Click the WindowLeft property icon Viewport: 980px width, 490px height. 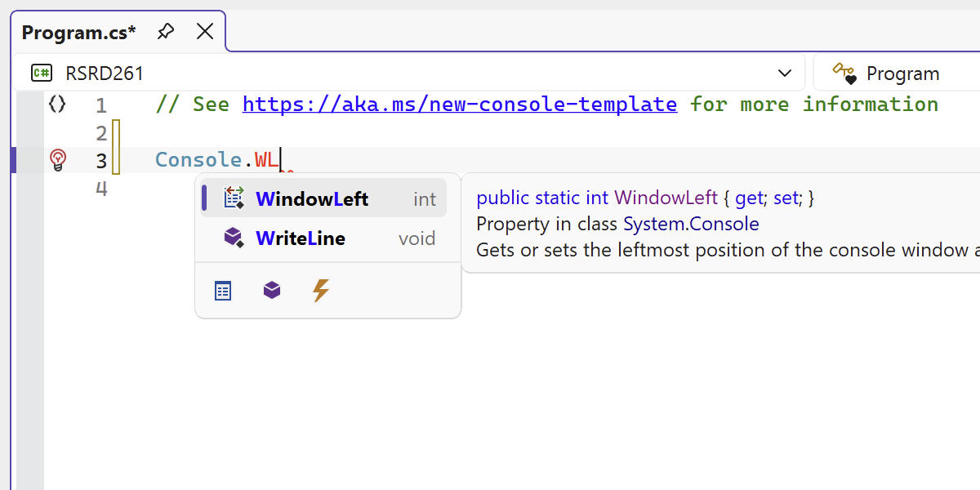coord(234,198)
